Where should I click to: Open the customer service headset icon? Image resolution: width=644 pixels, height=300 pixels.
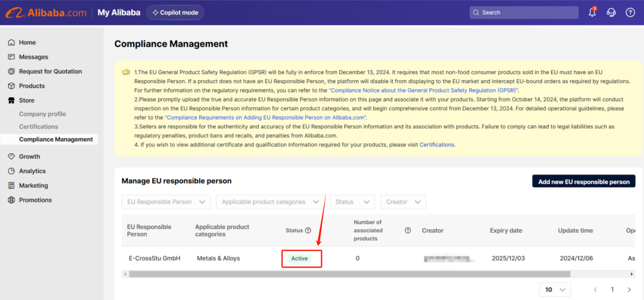pos(611,12)
